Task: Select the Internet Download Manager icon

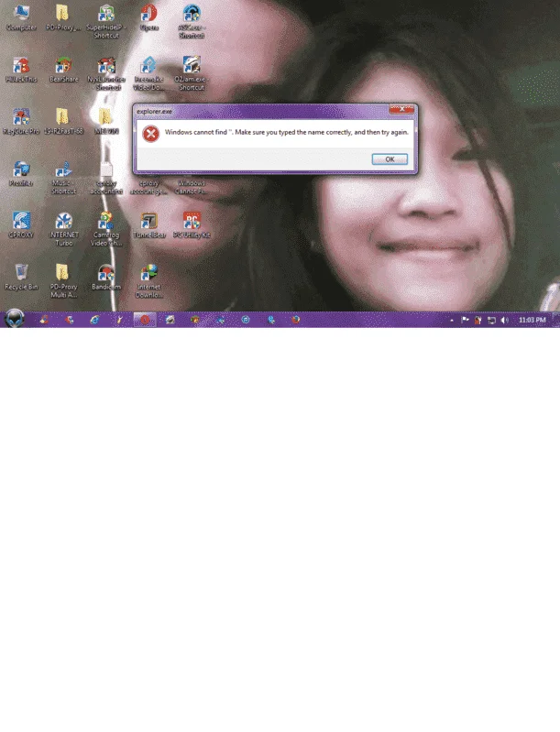Action: 149,281
